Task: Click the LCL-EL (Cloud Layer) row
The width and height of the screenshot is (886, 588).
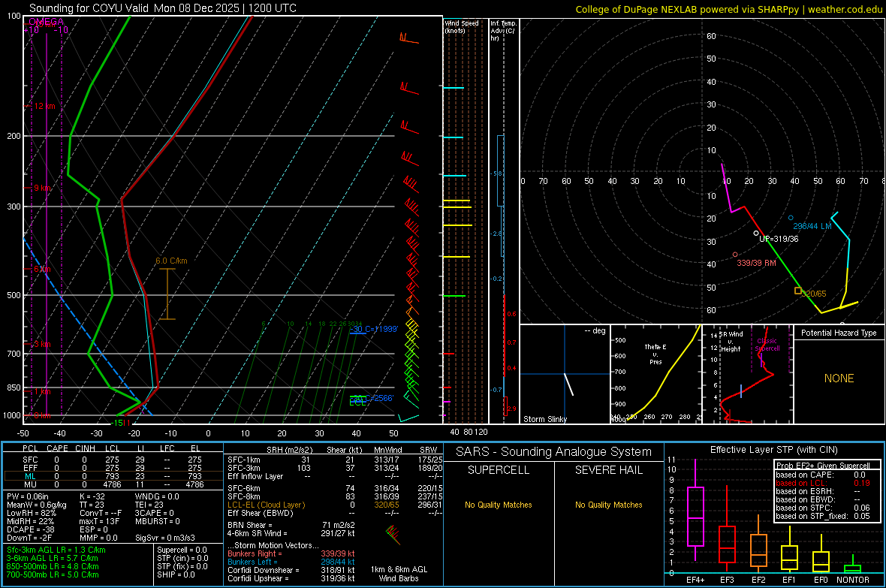Action: tap(335, 505)
